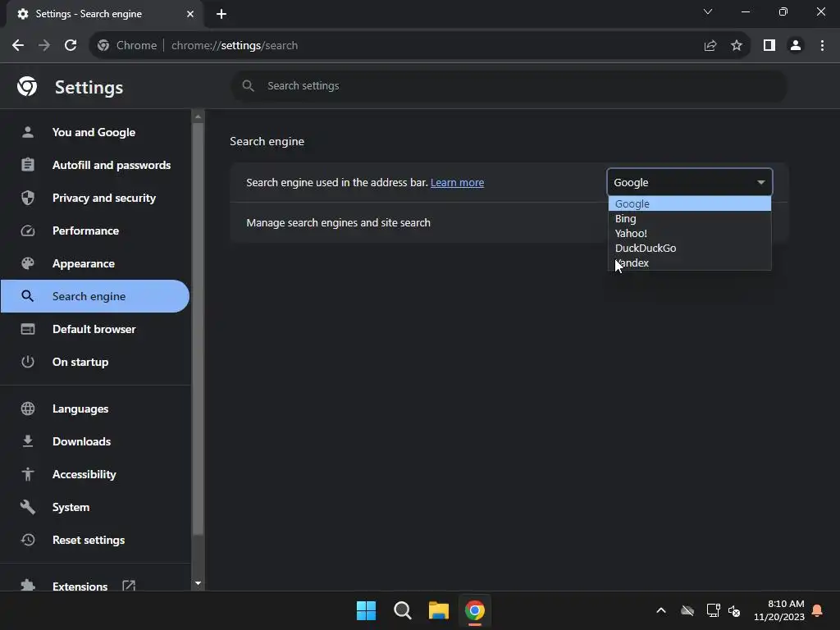Open the clock showing 8:10 AM
The width and height of the screenshot is (840, 630).
tap(779, 610)
